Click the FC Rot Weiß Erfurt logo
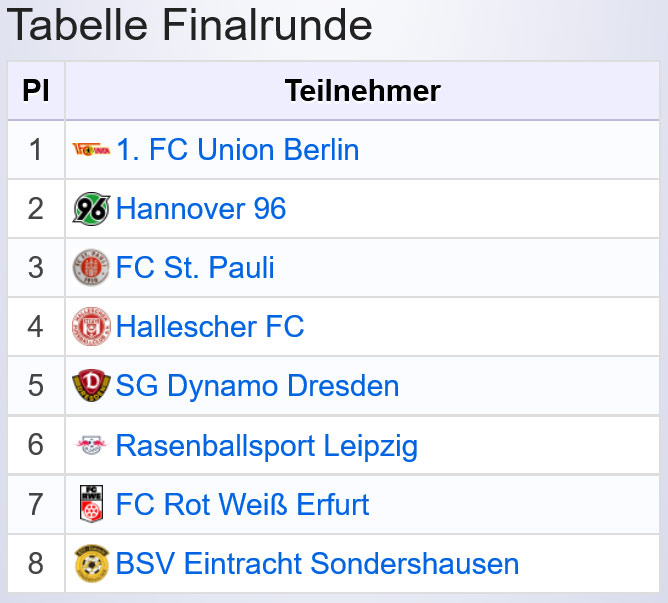The image size is (668, 603). pos(92,504)
